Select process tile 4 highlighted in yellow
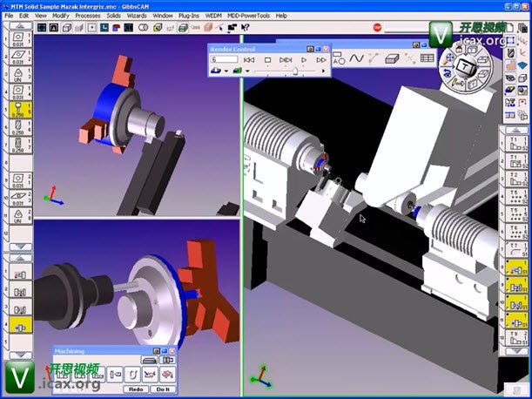The width and height of the screenshot is (532, 399). tap(20, 325)
